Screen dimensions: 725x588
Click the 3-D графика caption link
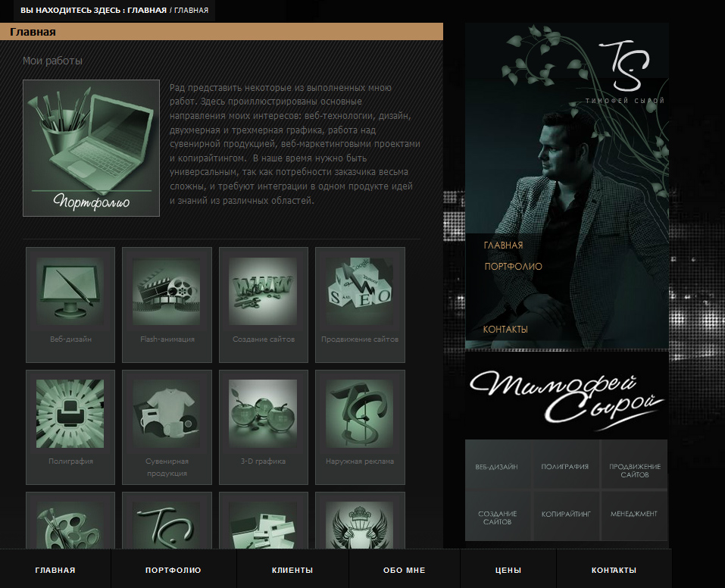[x=263, y=461]
